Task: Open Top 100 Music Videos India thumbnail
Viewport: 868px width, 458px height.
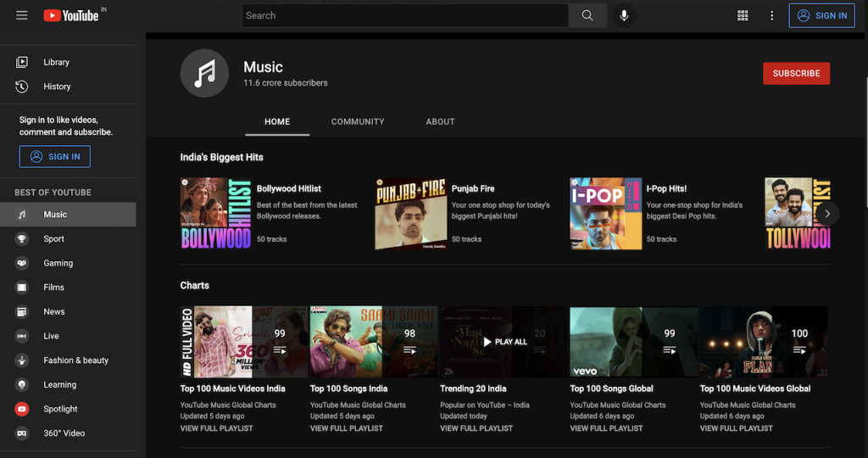Action: coord(243,342)
